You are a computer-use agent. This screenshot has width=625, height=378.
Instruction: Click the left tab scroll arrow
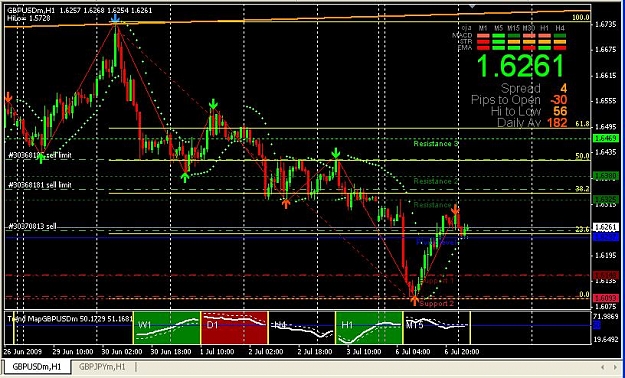click(603, 367)
